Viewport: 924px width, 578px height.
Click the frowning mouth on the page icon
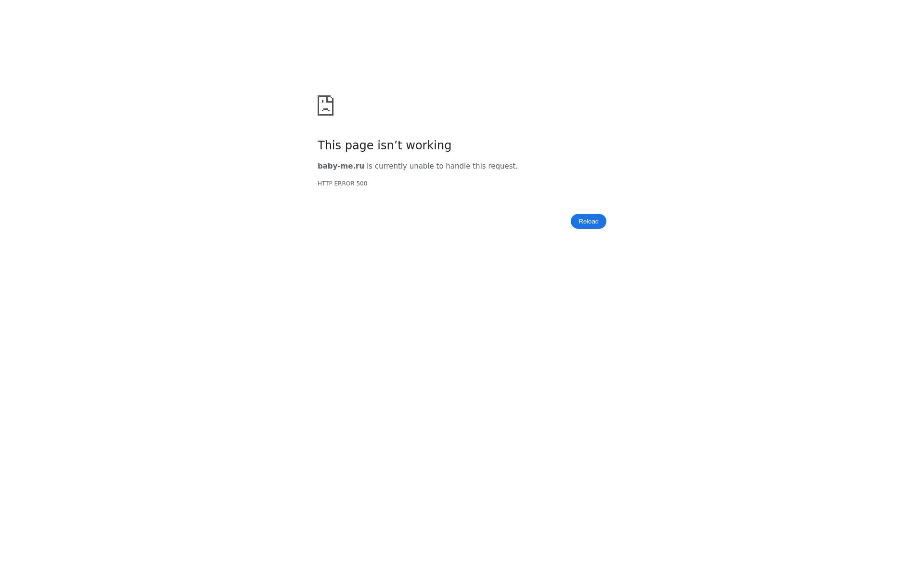click(326, 110)
